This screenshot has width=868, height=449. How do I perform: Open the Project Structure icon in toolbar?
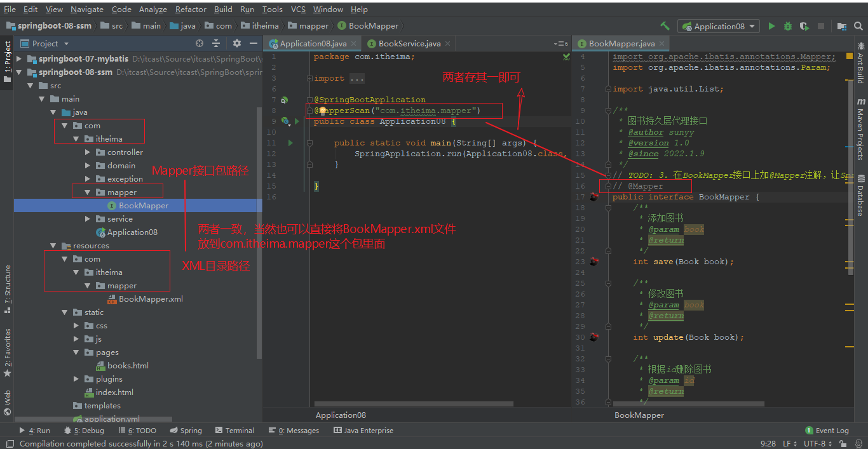click(842, 26)
